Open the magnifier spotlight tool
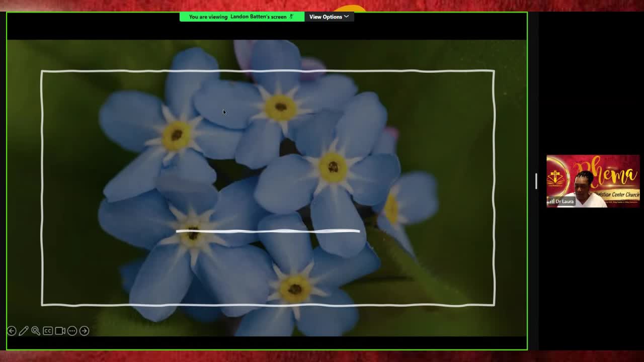644x362 pixels. click(x=35, y=331)
